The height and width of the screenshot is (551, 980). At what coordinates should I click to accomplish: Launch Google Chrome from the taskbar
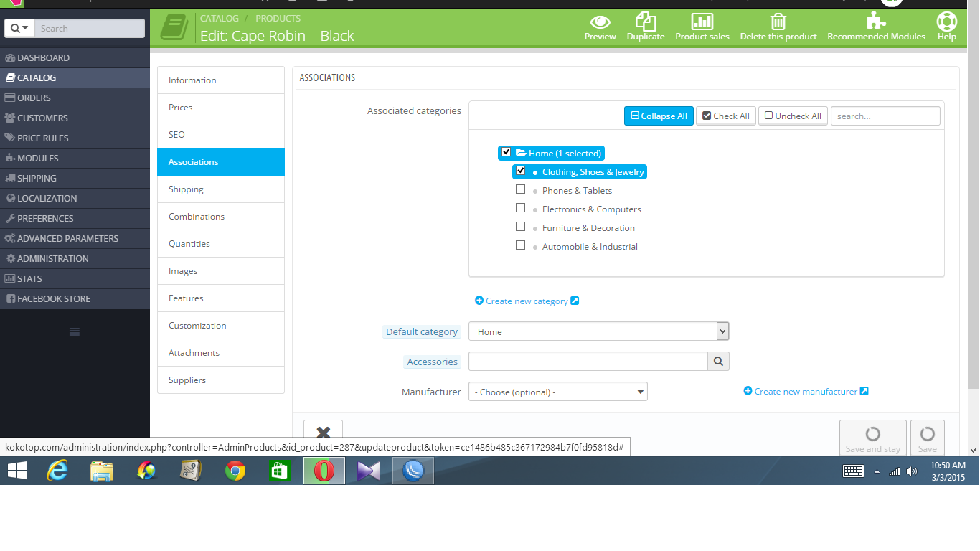click(x=235, y=471)
